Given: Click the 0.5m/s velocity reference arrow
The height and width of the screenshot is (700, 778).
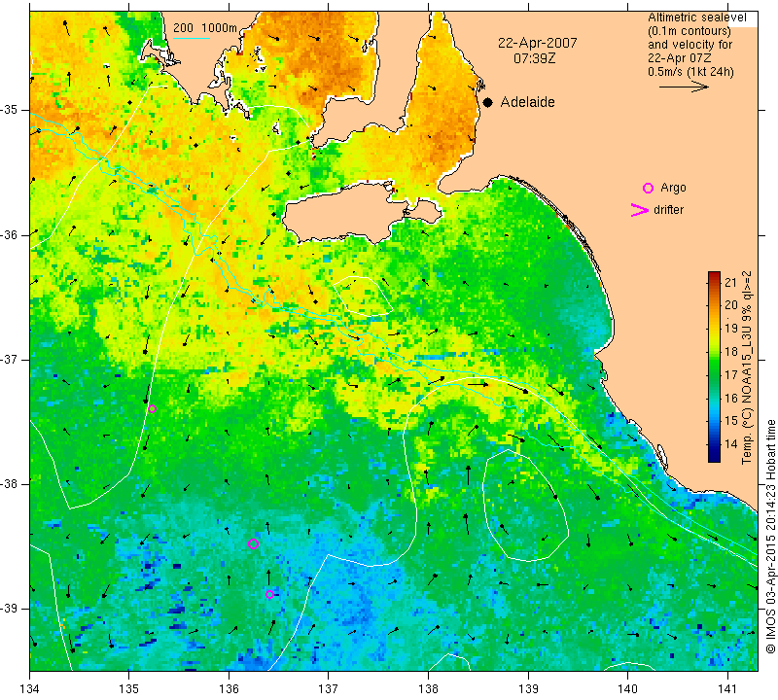Looking at the screenshot, I should pyautogui.click(x=685, y=87).
